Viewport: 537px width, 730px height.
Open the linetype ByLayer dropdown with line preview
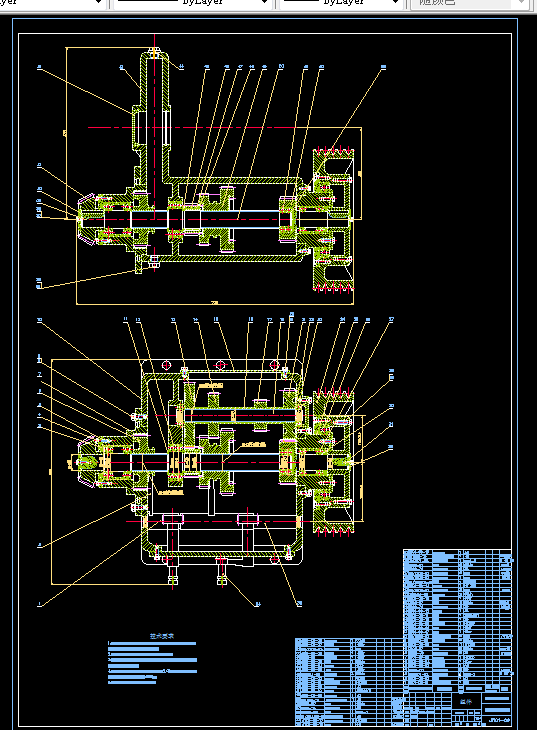click(192, 4)
